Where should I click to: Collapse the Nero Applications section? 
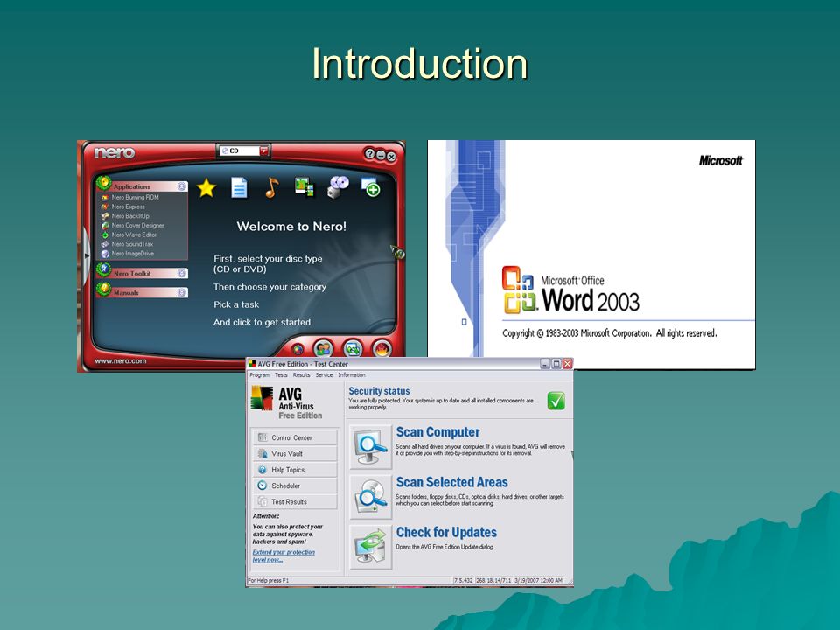[182, 186]
